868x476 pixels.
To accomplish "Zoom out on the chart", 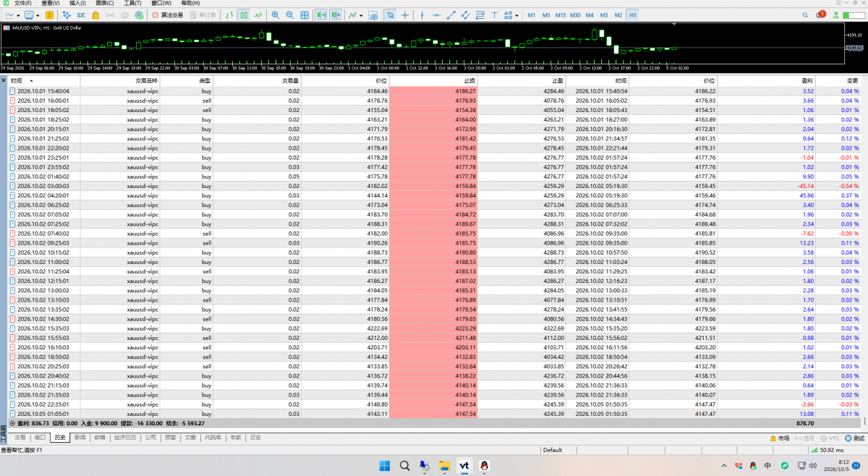I will pyautogui.click(x=290, y=14).
